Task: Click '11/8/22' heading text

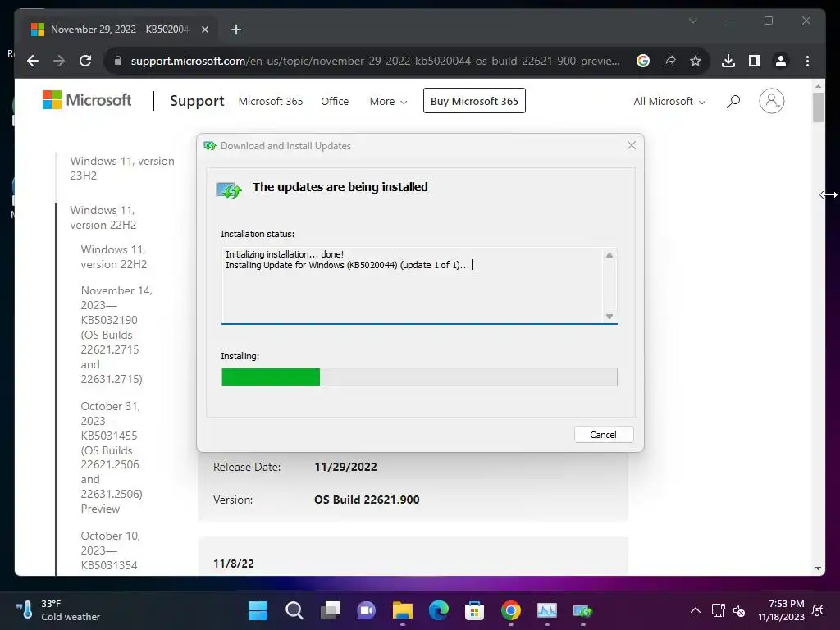Action: point(234,564)
